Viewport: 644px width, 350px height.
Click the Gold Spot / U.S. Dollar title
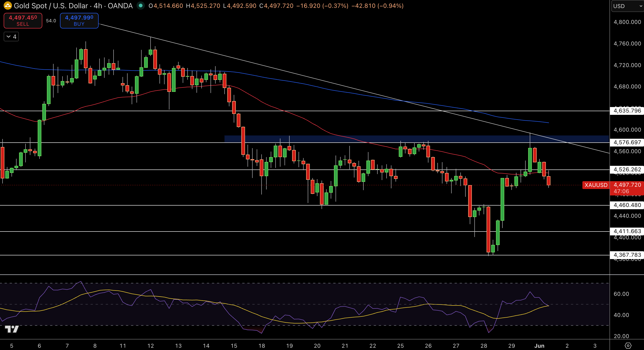[x=51, y=6]
